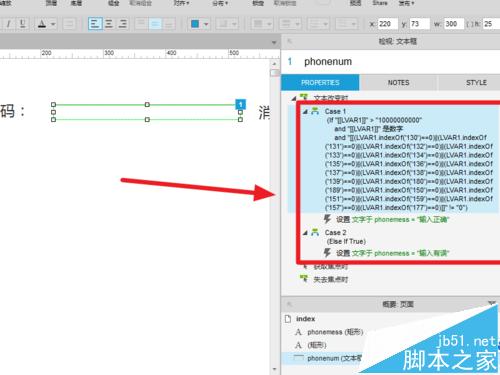This screenshot has width=500, height=375.
Task: Click the index page icon
Action: pos(288,319)
